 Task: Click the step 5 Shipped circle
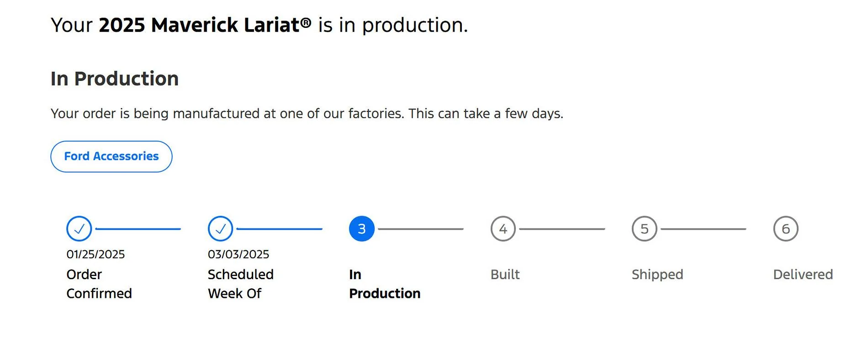pos(645,228)
